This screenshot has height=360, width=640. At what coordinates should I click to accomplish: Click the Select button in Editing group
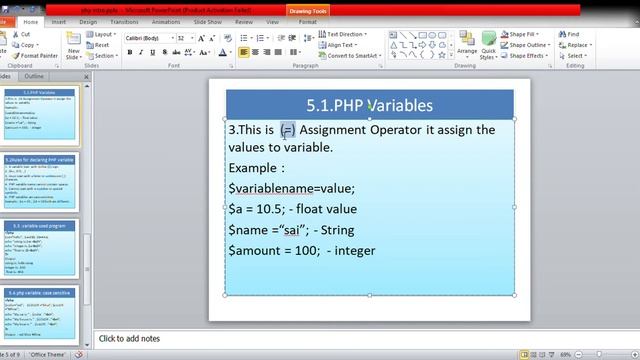point(573,56)
